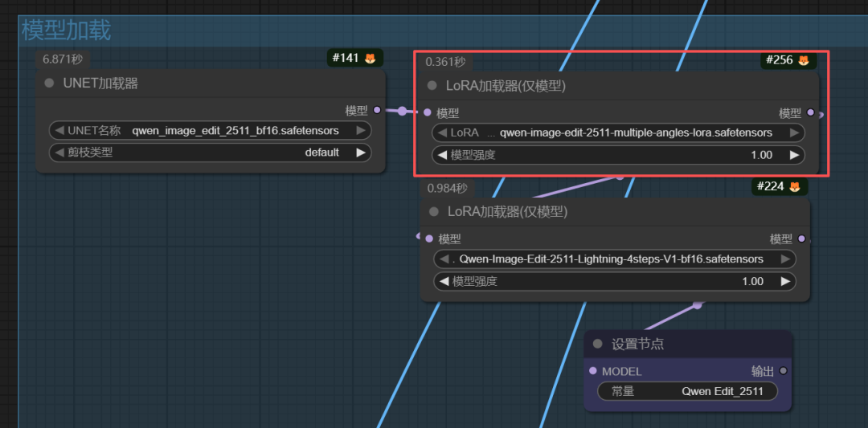The width and height of the screenshot is (868, 428).
Task: Click the 输出 port on 设置节点
Action: tap(784, 371)
